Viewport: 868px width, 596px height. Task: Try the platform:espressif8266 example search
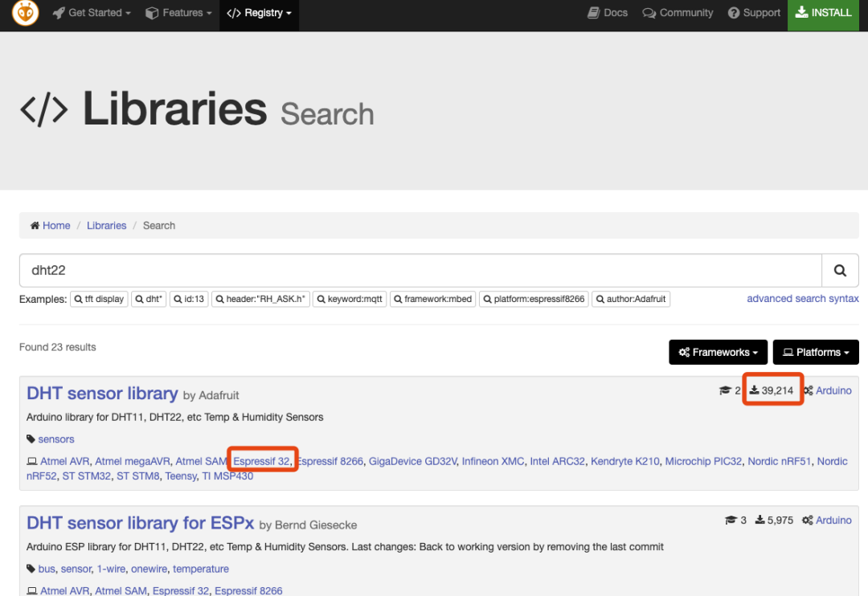click(534, 299)
